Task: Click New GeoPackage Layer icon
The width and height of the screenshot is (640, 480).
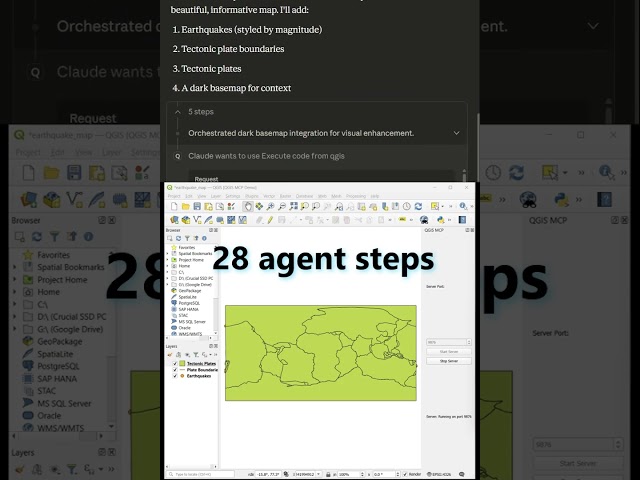Action: click(186, 220)
